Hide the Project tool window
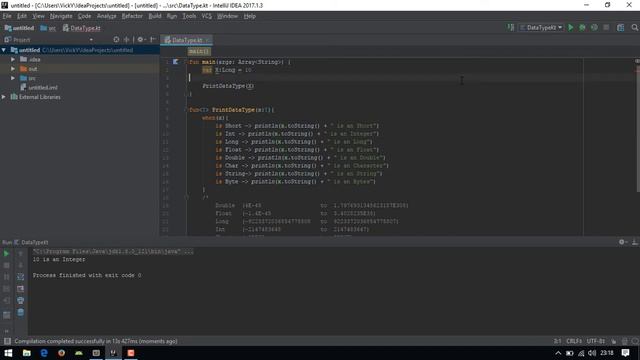The width and height of the screenshot is (640, 360). [x=153, y=40]
